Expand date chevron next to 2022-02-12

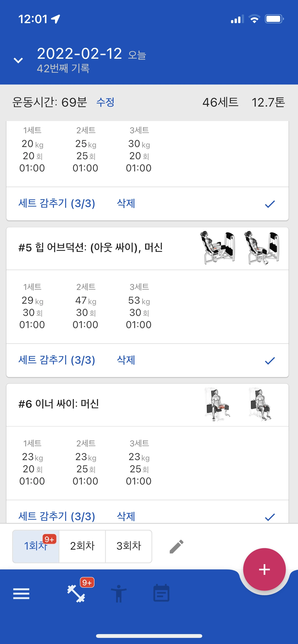tap(18, 60)
